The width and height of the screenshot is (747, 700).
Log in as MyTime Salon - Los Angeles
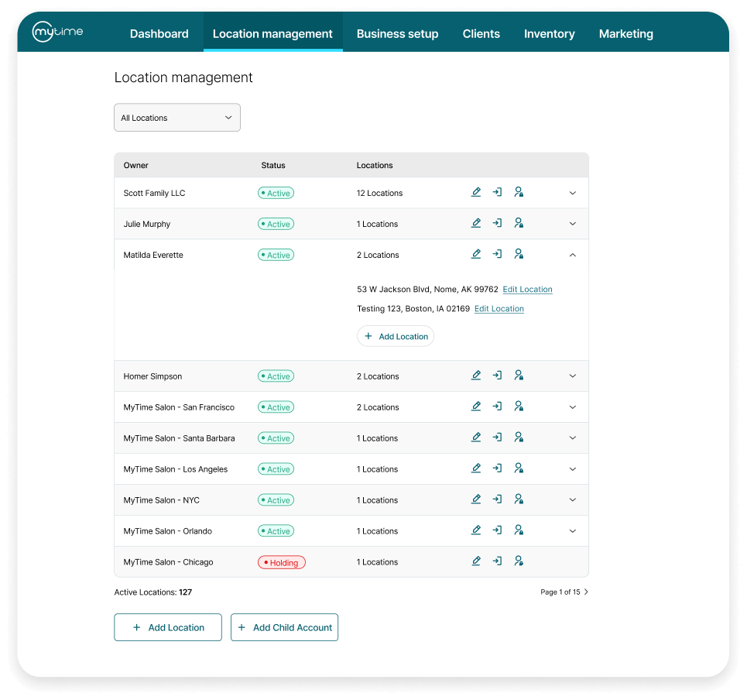tap(498, 468)
